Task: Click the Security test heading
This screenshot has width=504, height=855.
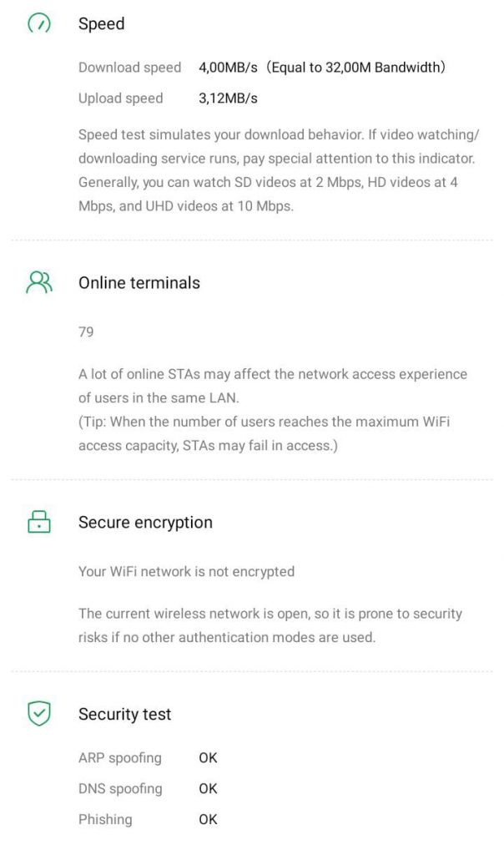Action: (x=124, y=715)
